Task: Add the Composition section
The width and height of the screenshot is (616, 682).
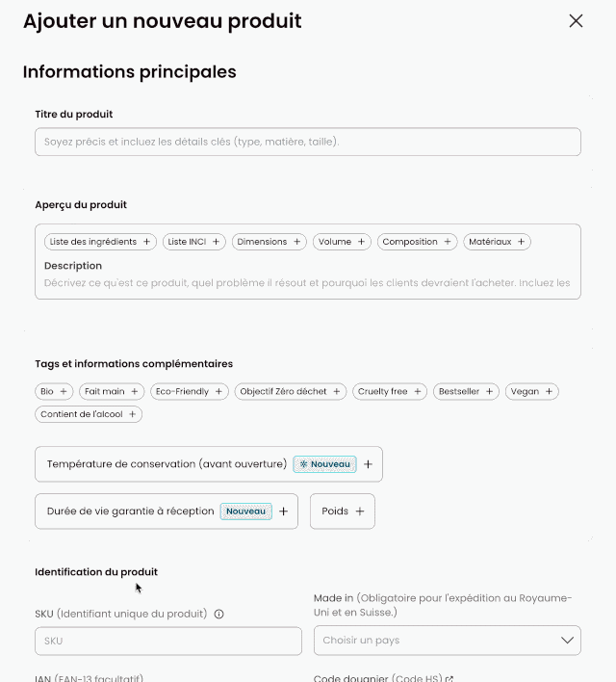Action: [x=416, y=242]
